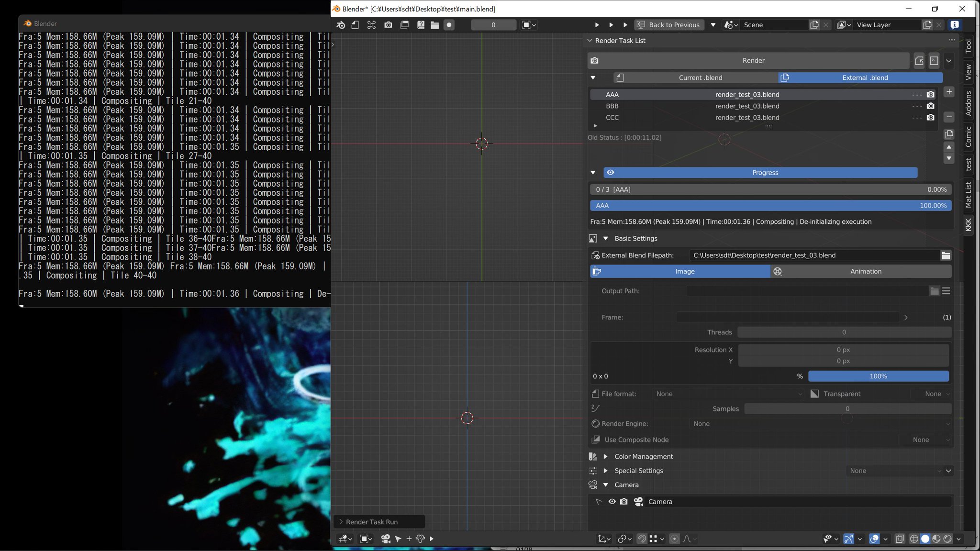This screenshot has width=980, height=551.
Task: Adjust the resolution percentage 100% slider
Action: [878, 376]
